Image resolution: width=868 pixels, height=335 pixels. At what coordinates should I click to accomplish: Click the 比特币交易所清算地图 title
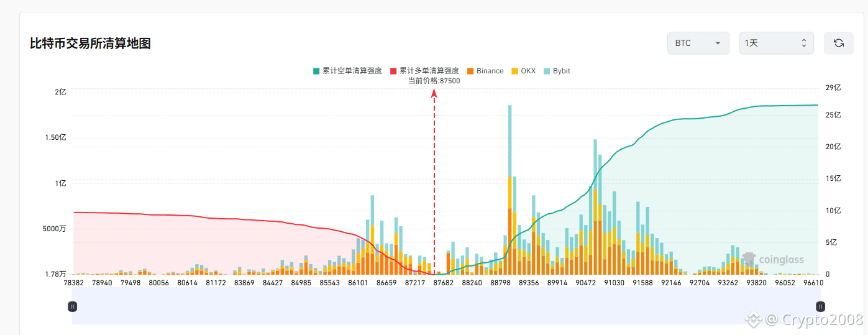[x=91, y=44]
